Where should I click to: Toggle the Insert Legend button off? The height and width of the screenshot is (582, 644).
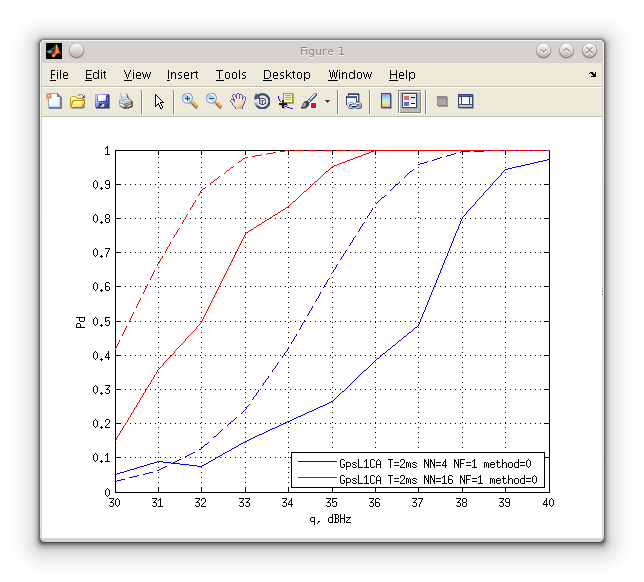(409, 101)
